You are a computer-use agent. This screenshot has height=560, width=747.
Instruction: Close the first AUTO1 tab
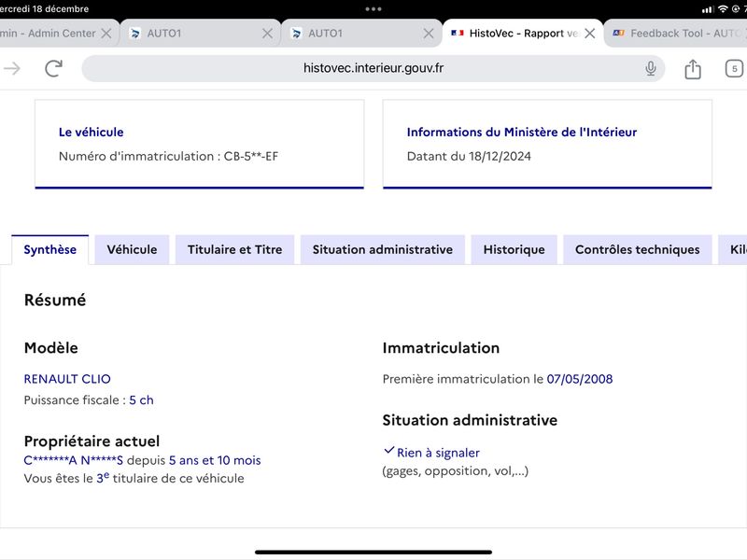coord(267,34)
